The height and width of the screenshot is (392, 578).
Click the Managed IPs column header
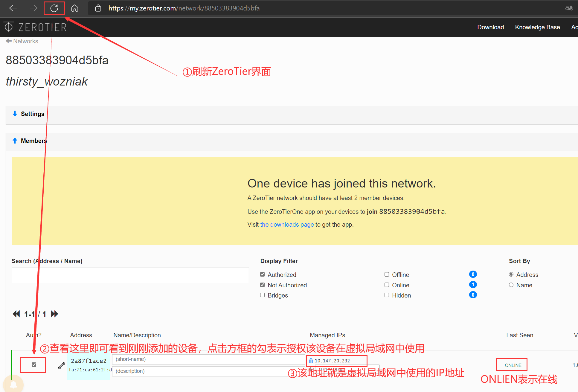coord(327,335)
